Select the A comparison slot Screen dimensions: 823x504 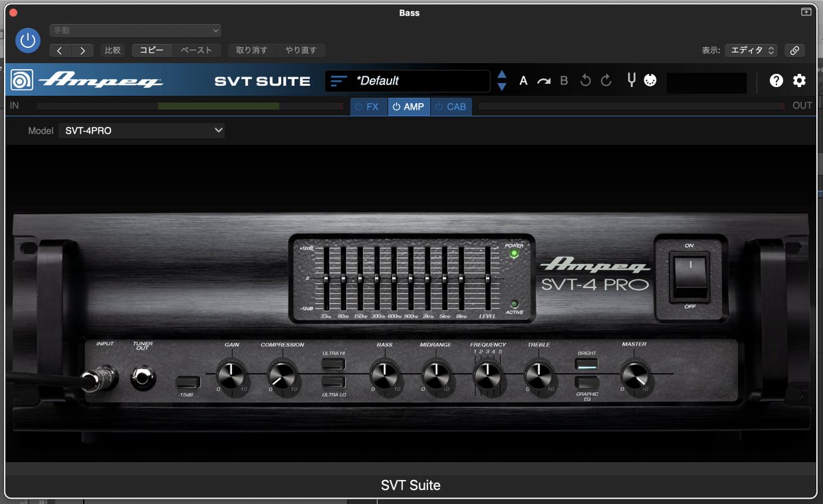click(523, 81)
